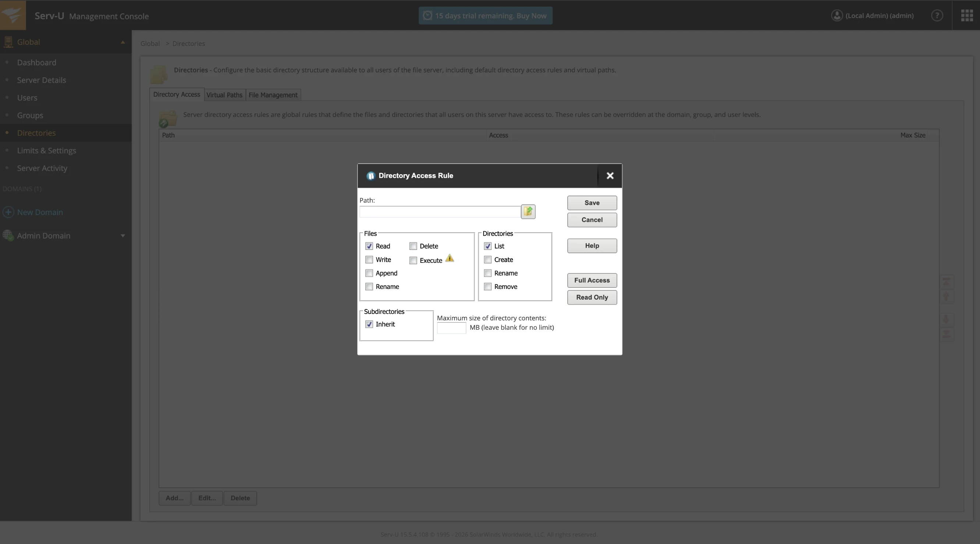Viewport: 980px width, 544px height.
Task: Click the Directories yellow folder icon
Action: coord(159,75)
